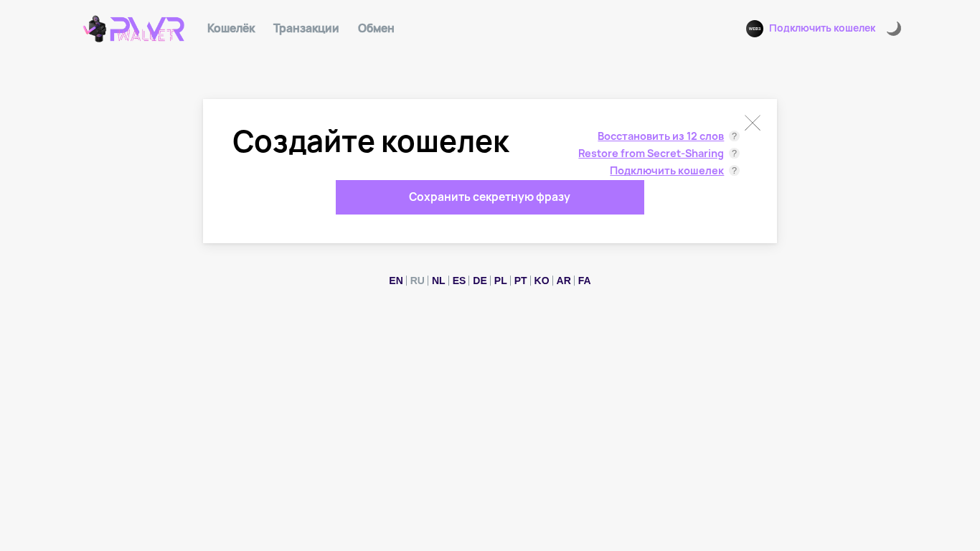Switch language to FA
Screen dimensions: 980x551
pyautogui.click(x=585, y=281)
